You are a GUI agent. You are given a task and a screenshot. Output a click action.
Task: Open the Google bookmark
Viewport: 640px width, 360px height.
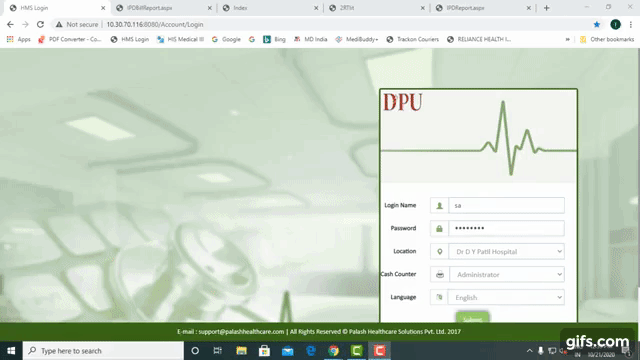[226, 39]
